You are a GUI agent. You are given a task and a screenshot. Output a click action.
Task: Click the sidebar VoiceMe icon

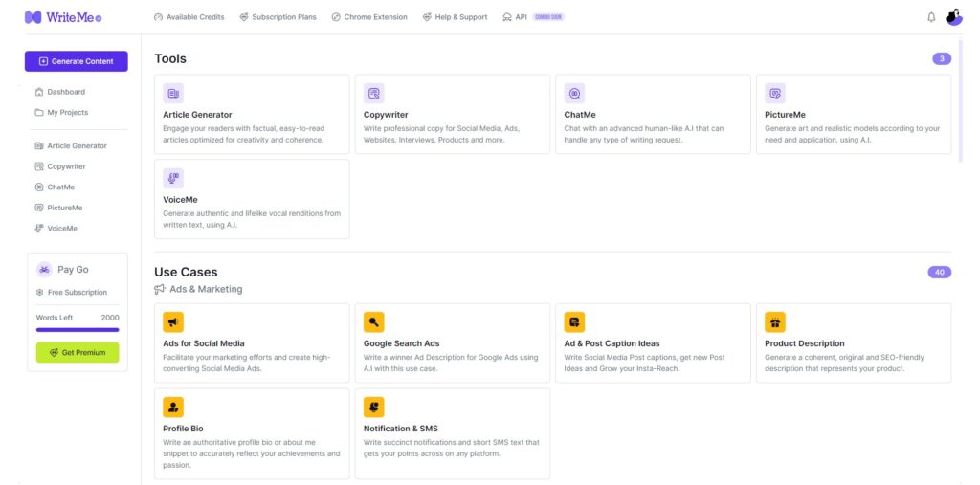(39, 228)
